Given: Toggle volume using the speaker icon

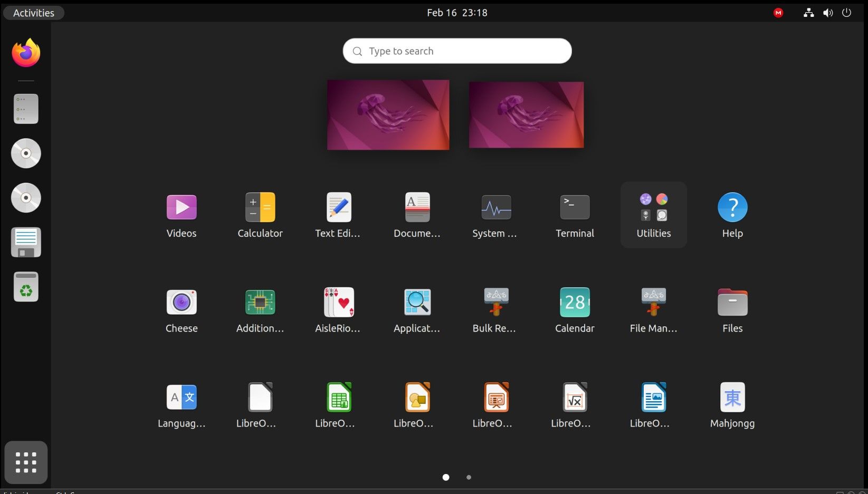Looking at the screenshot, I should click(828, 13).
